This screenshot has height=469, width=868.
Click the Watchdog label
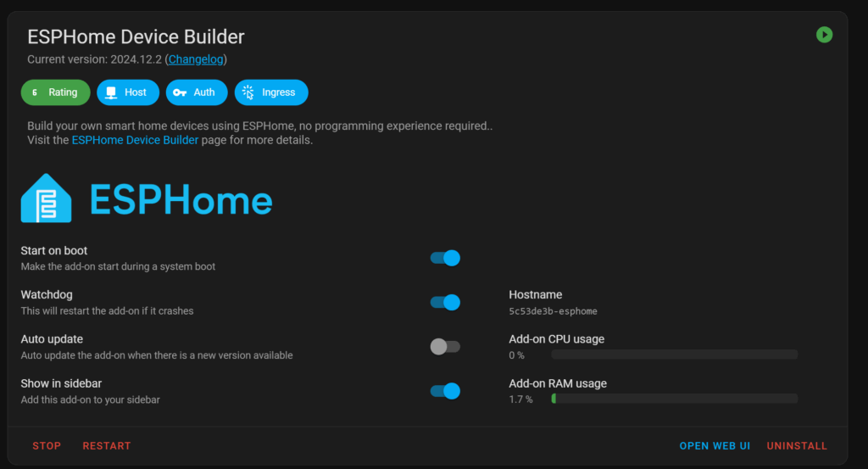[x=47, y=294]
